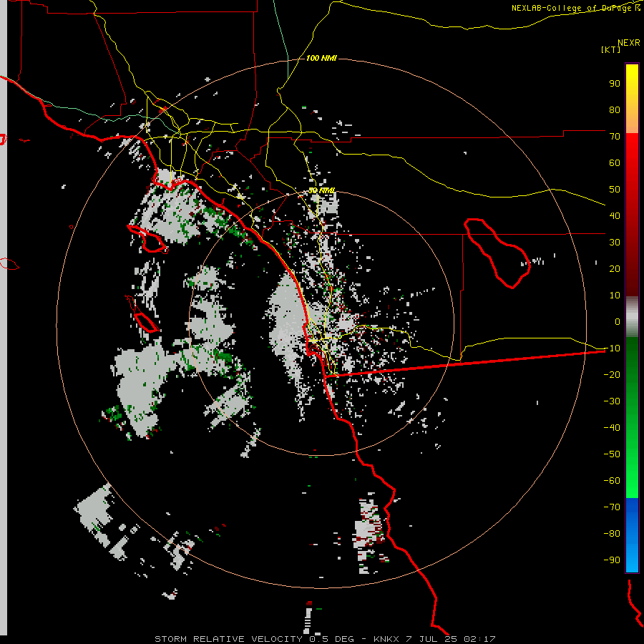Image resolution: width=644 pixels, height=644 pixels.
Task: Click the -70 value on velocity scale
Action: (612, 507)
